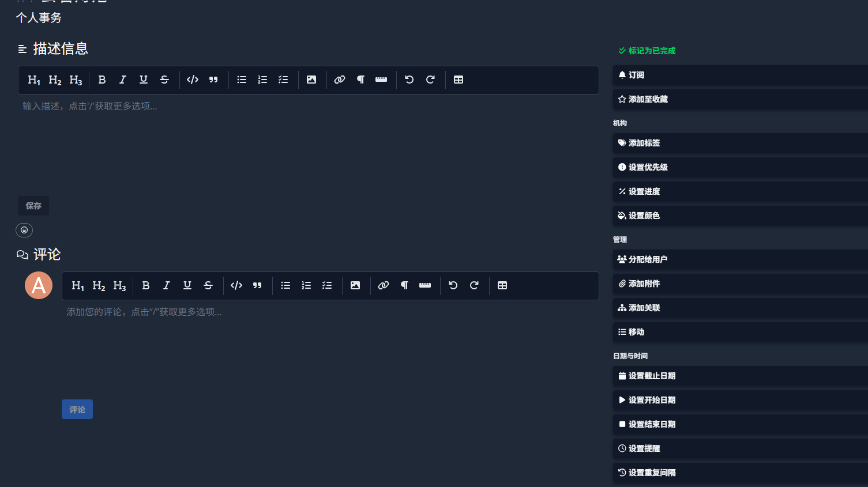
Task: Open 设置优先级 priority options
Action: point(740,168)
